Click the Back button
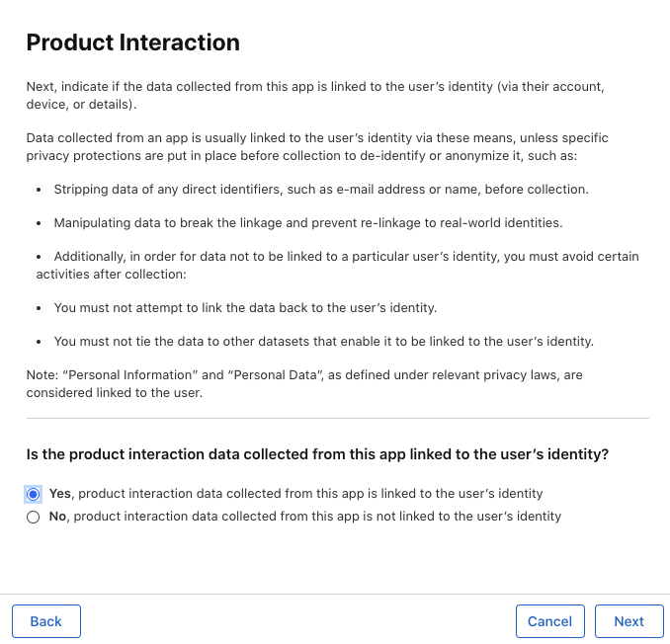The image size is (670, 644). click(46, 621)
